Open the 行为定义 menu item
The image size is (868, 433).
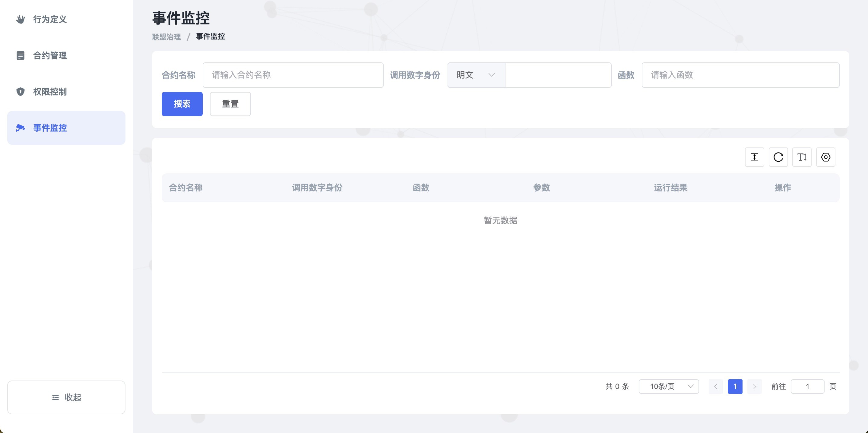50,19
